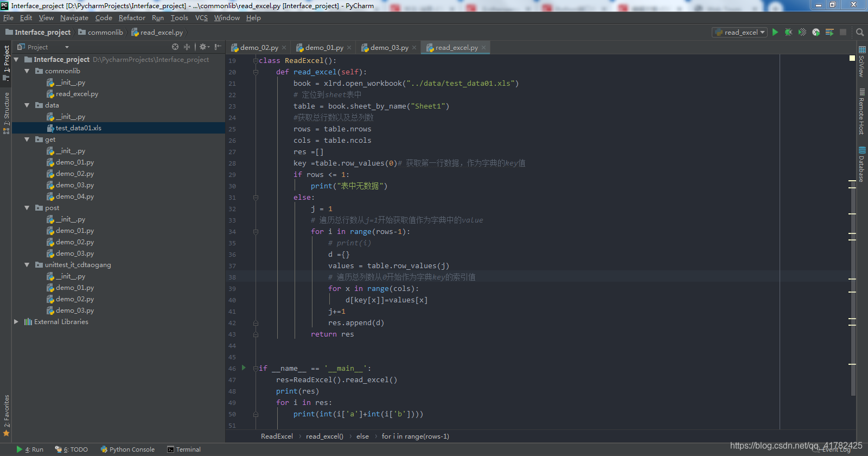868x456 pixels.
Task: Collapse the post folder
Action: (27, 208)
